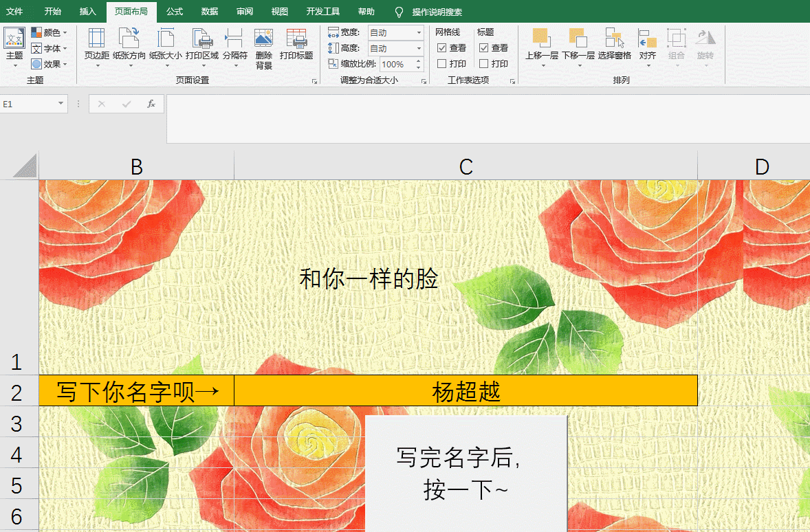Click the fx insert function icon

point(151,104)
